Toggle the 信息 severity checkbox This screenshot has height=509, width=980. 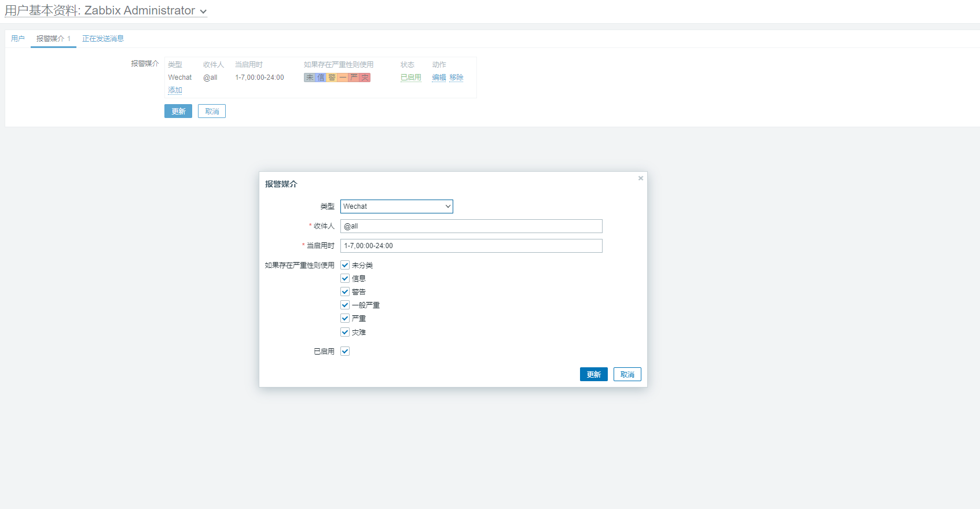[345, 278]
